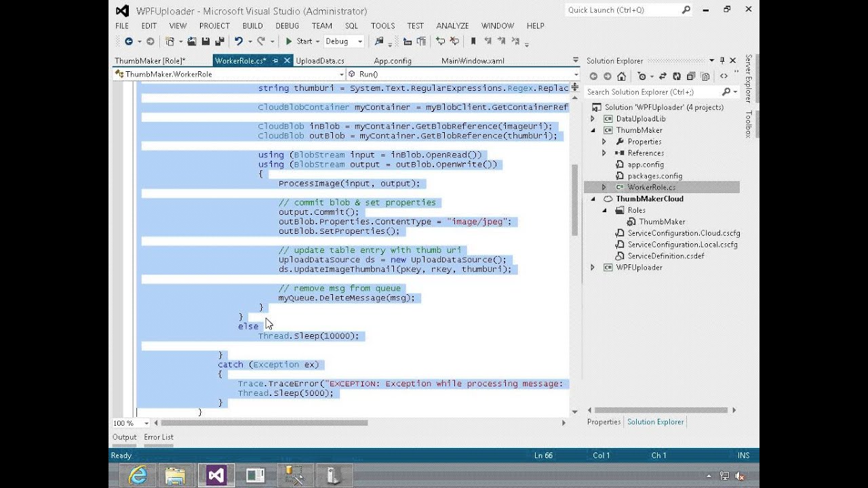
Task: Sync Solution Explorer with active document
Action: (663, 77)
